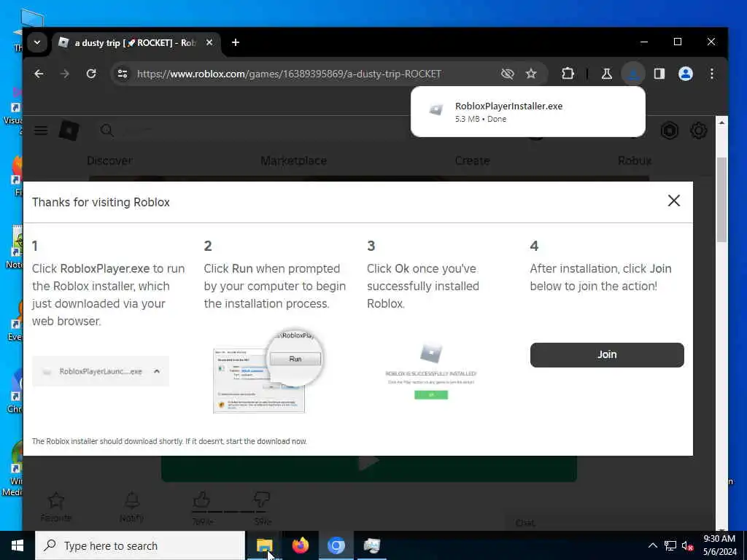Viewport: 747px width, 560px height.
Task: Open the taskbar clock and date
Action: 720,545
